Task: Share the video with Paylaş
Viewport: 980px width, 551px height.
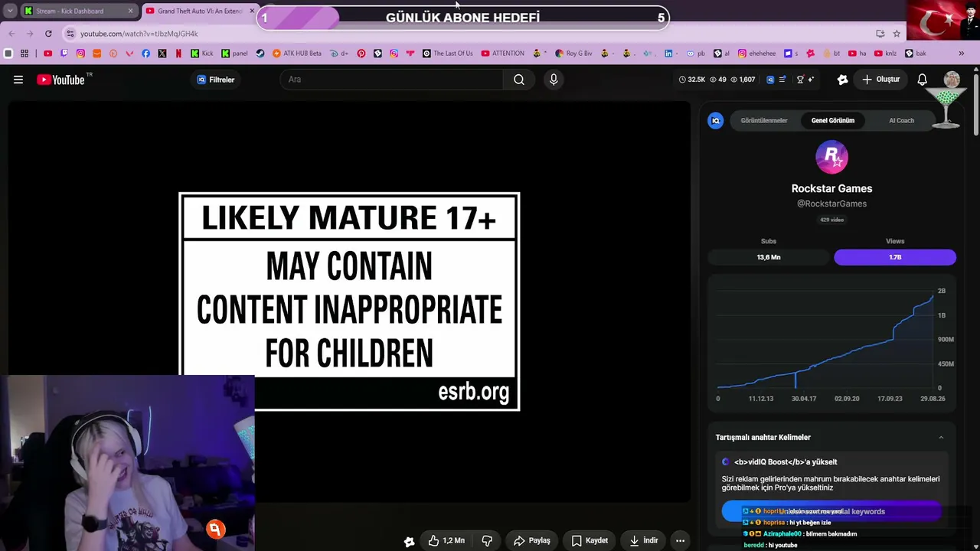Action: click(532, 540)
